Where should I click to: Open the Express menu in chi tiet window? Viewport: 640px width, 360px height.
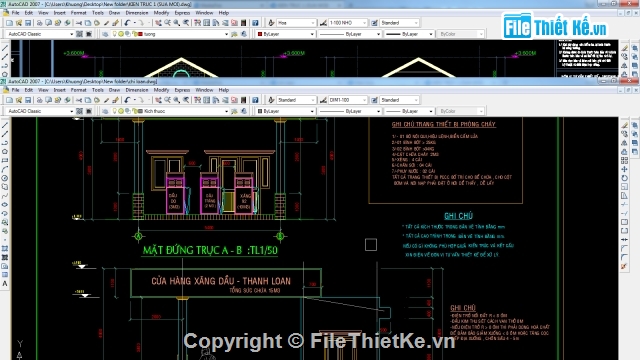pyautogui.click(x=182, y=90)
